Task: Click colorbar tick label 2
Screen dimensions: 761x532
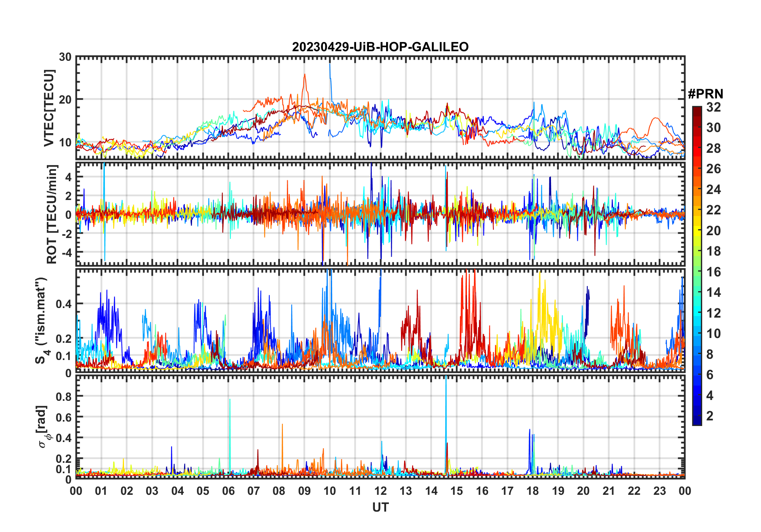Action: [710, 416]
